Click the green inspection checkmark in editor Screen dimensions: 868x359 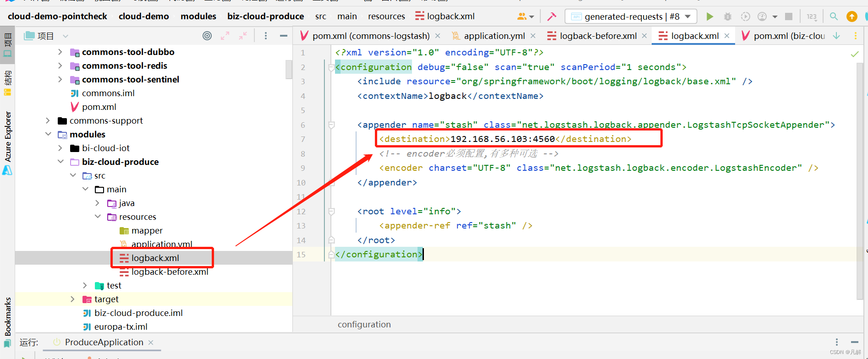tap(855, 54)
